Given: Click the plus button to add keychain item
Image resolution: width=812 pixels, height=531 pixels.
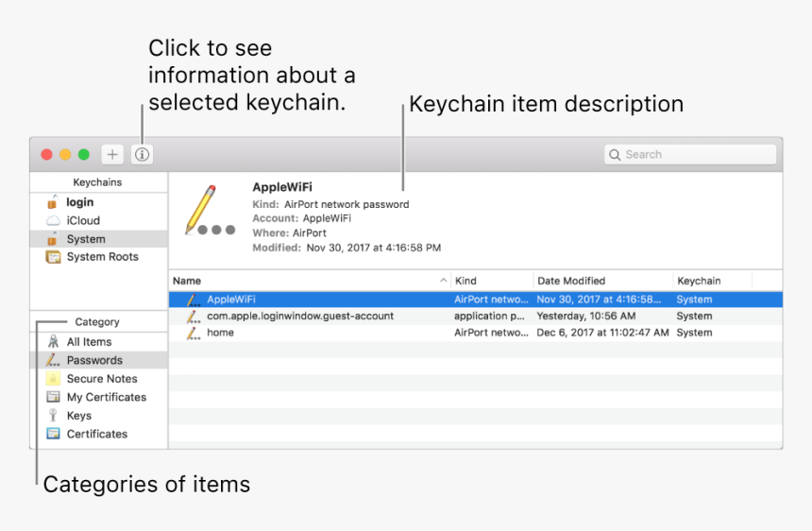Looking at the screenshot, I should pyautogui.click(x=112, y=154).
